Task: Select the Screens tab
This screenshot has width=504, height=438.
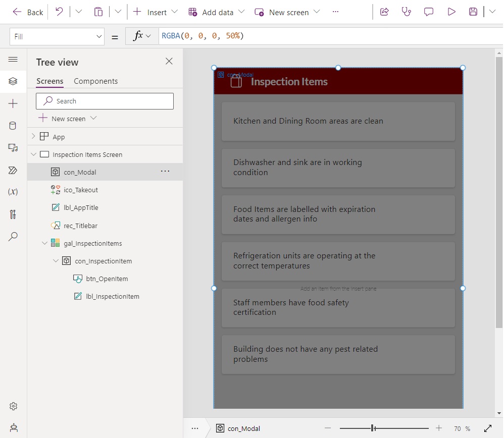Action: click(x=50, y=81)
